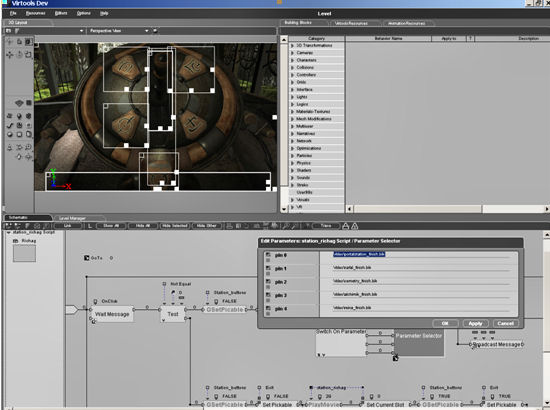Click the second warning triangle icon in Schematic toolbar
The image size is (550, 410).
point(355,226)
